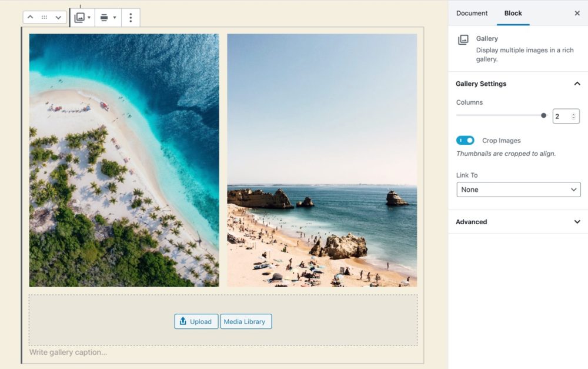Open the block's more options menu
The image size is (588, 369).
coord(131,18)
